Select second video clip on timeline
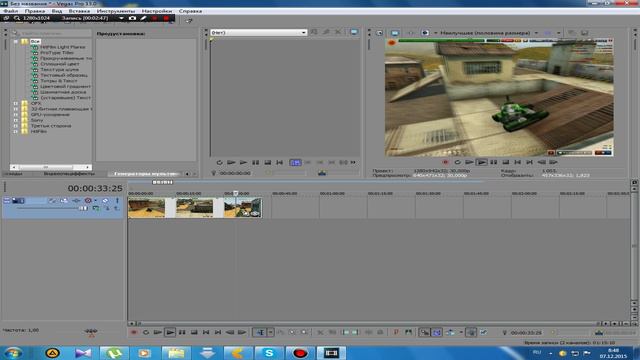 coord(195,207)
